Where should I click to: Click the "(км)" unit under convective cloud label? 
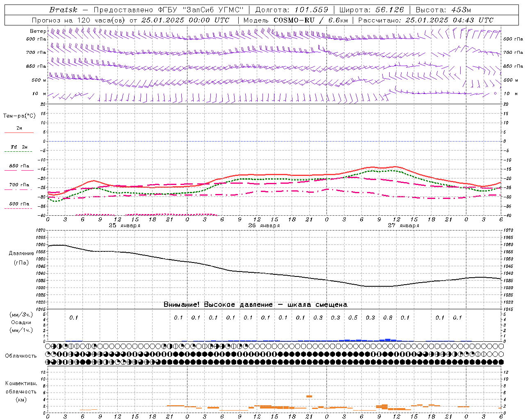tap(21, 399)
